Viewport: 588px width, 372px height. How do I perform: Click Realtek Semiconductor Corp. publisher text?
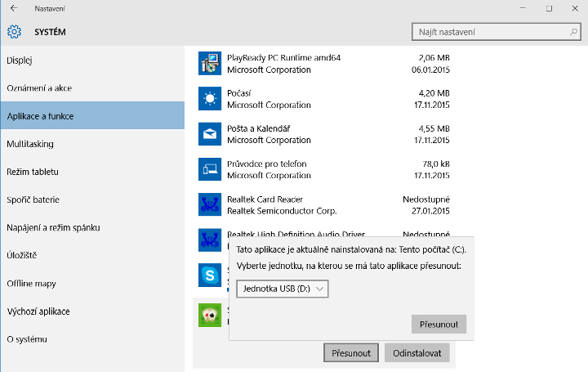tap(282, 211)
